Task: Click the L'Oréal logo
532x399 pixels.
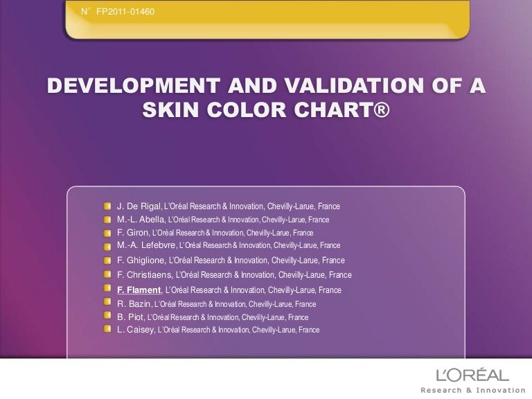Action: [472, 375]
